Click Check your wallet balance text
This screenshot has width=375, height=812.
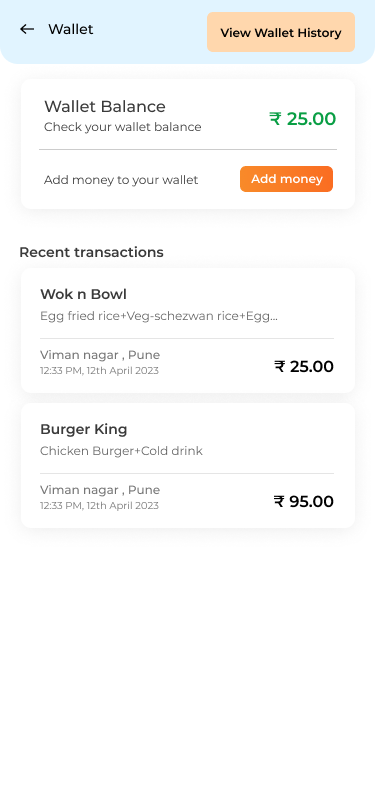(x=123, y=127)
